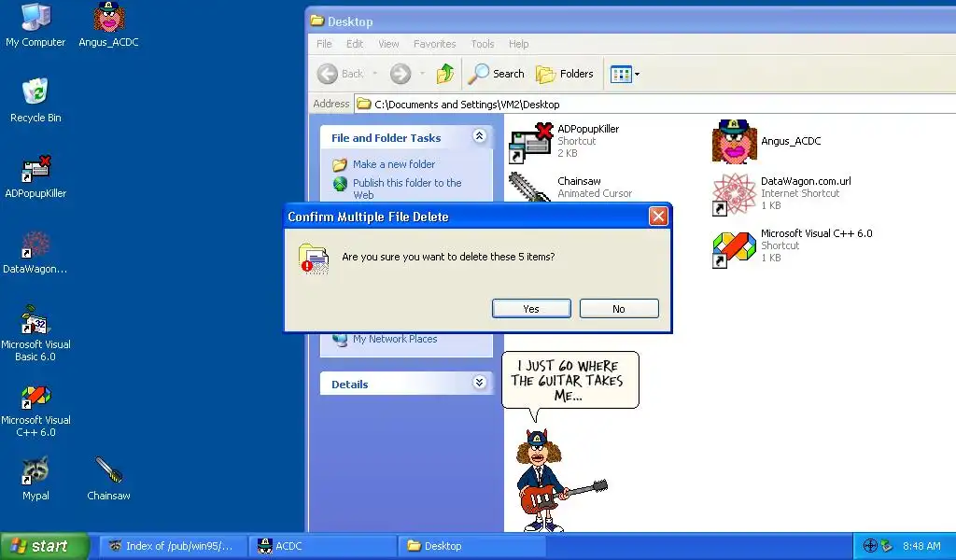
Task: Select Angus_ACDC icon on the desktop
Action: click(x=108, y=24)
